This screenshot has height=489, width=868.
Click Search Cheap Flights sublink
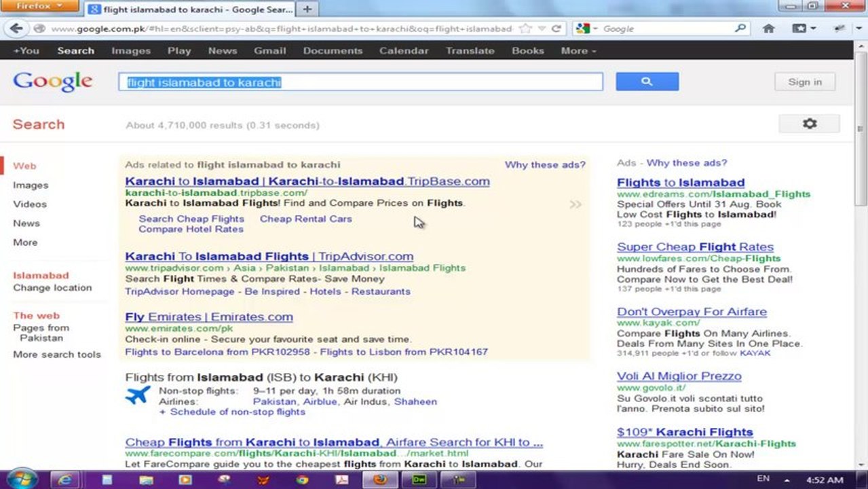(191, 219)
